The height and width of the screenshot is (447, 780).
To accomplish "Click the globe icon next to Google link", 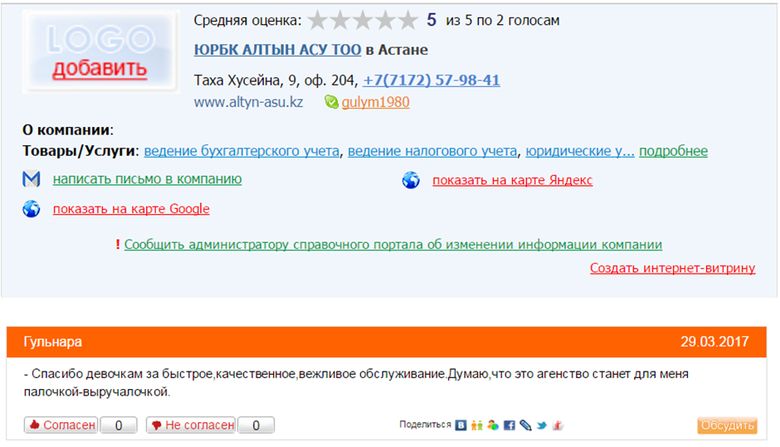I will pyautogui.click(x=31, y=209).
